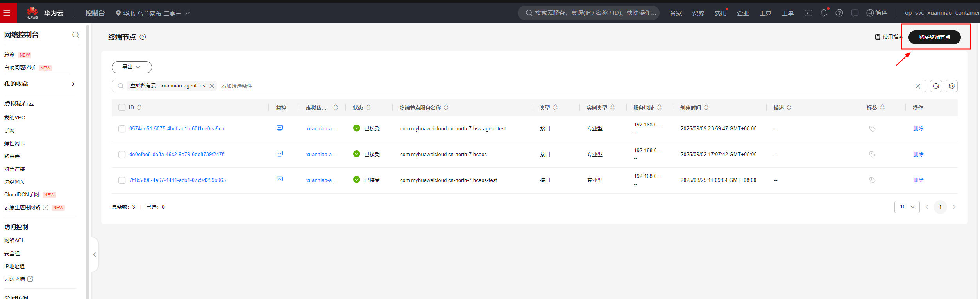The image size is (980, 299).
Task: Expand the 导出 export dropdown
Action: coord(132,67)
